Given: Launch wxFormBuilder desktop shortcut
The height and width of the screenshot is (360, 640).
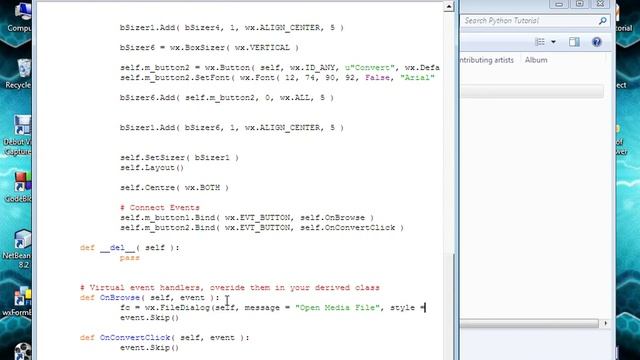Looking at the screenshot, I should click(17, 302).
